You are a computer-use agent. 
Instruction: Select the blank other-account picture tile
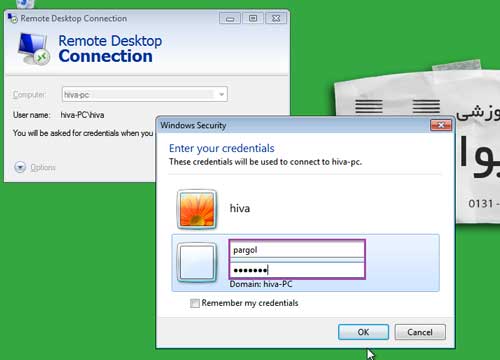[197, 262]
